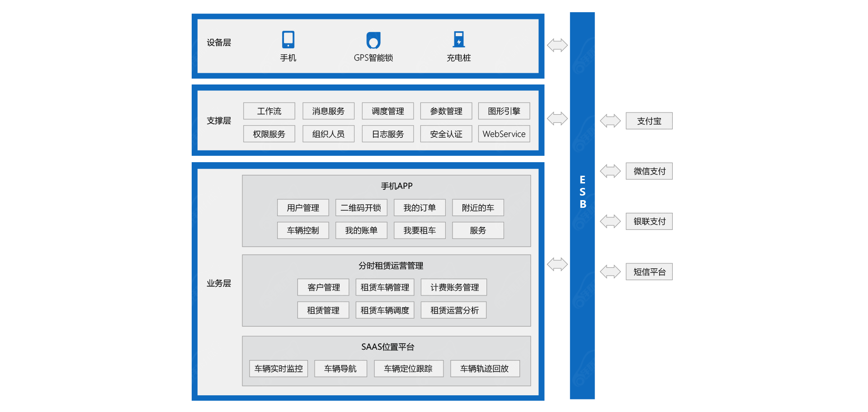Image resolution: width=868 pixels, height=412 pixels.
Task: Select the 支付宝 box
Action: tap(649, 121)
